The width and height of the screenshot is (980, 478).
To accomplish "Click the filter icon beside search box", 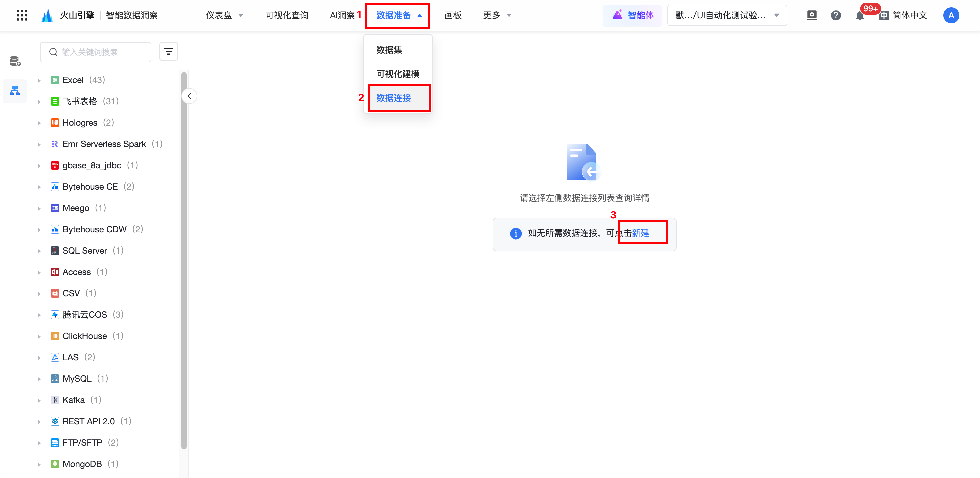I will [x=169, y=51].
